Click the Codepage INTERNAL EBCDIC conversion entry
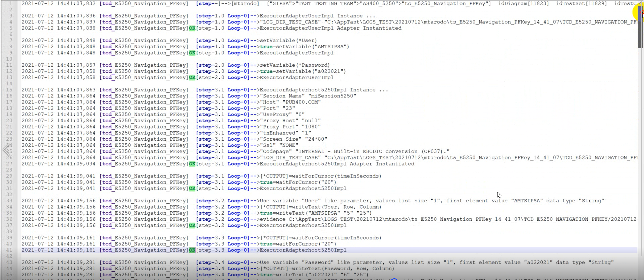This screenshot has height=280, width=644. point(355,152)
